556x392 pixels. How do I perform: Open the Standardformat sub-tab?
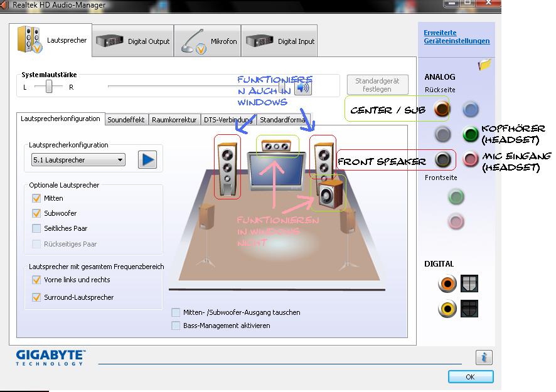(x=282, y=120)
